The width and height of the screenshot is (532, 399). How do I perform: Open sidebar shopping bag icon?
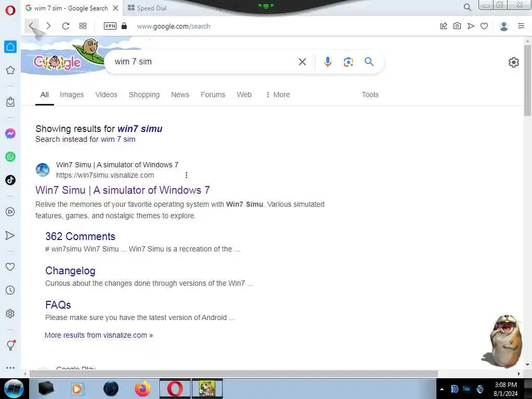(x=10, y=102)
